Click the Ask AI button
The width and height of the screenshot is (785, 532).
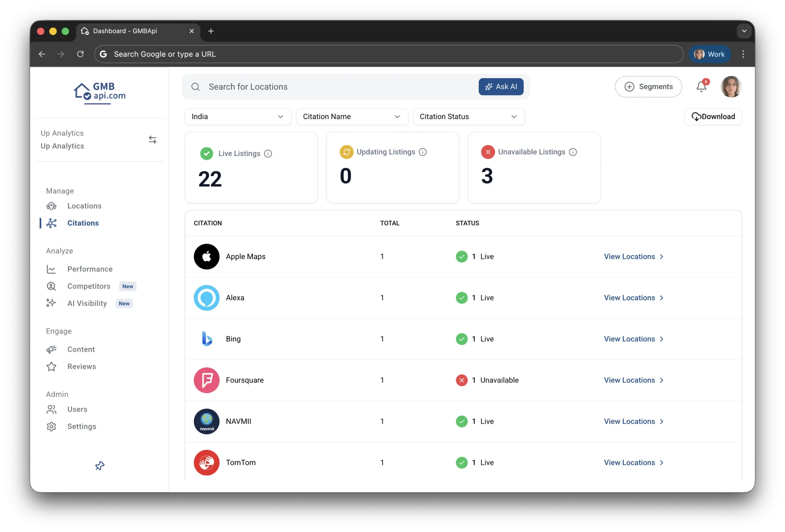[x=500, y=87]
